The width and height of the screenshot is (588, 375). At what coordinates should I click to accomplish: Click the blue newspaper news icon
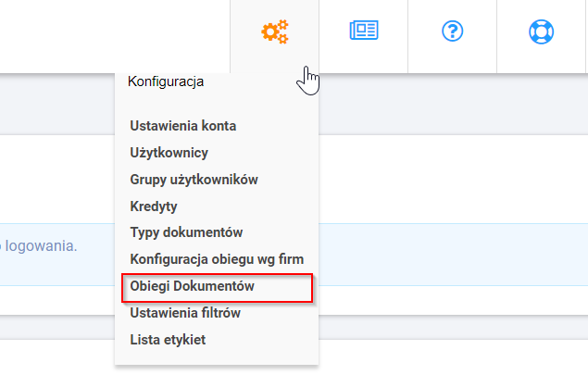click(364, 31)
